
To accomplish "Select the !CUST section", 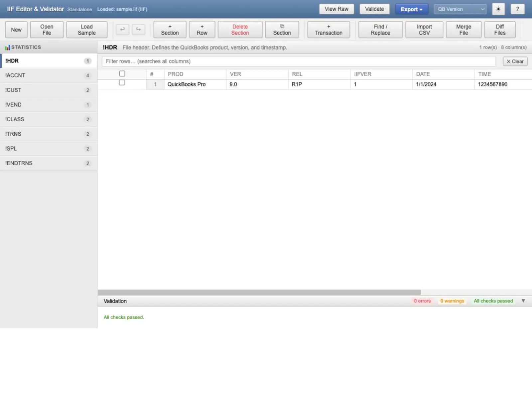I will [x=49, y=90].
